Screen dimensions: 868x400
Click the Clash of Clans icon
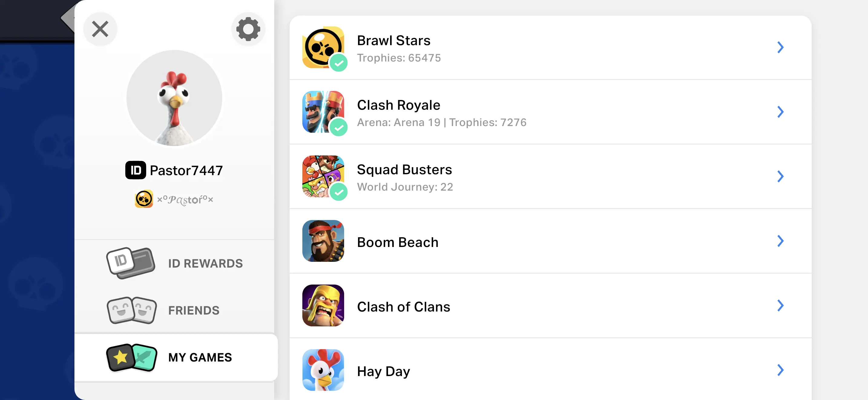(x=323, y=305)
